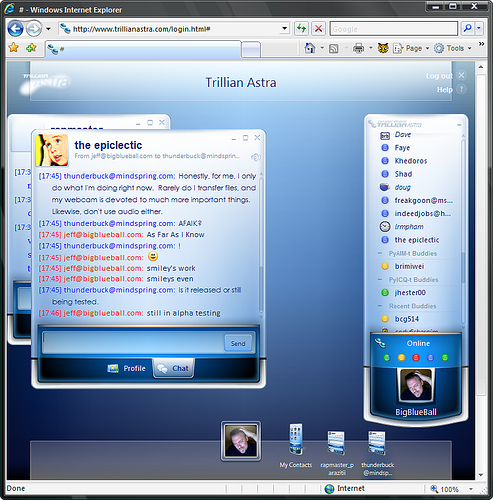
Task: Open the recent pages dropdown arrow
Action: pyautogui.click(x=49, y=29)
